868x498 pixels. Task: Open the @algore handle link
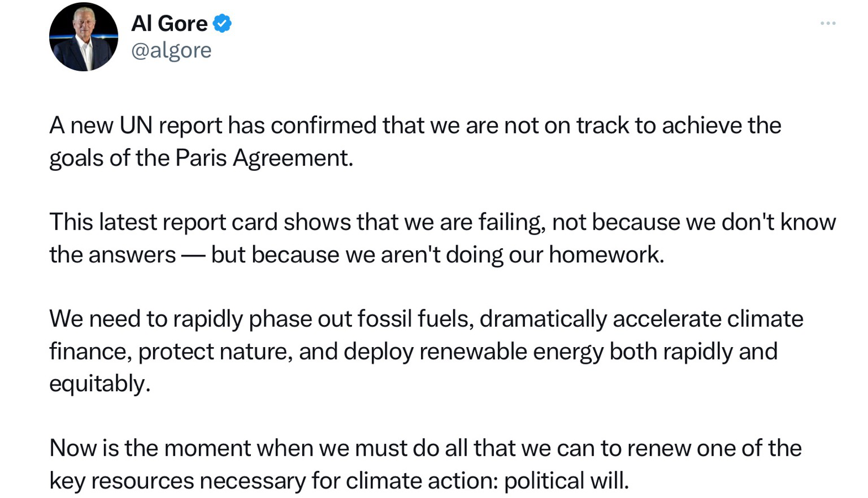point(171,50)
